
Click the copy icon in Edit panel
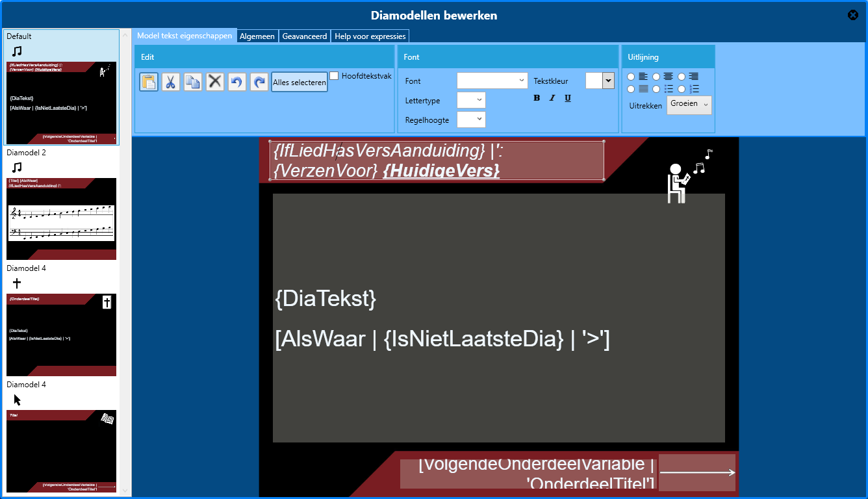point(193,82)
